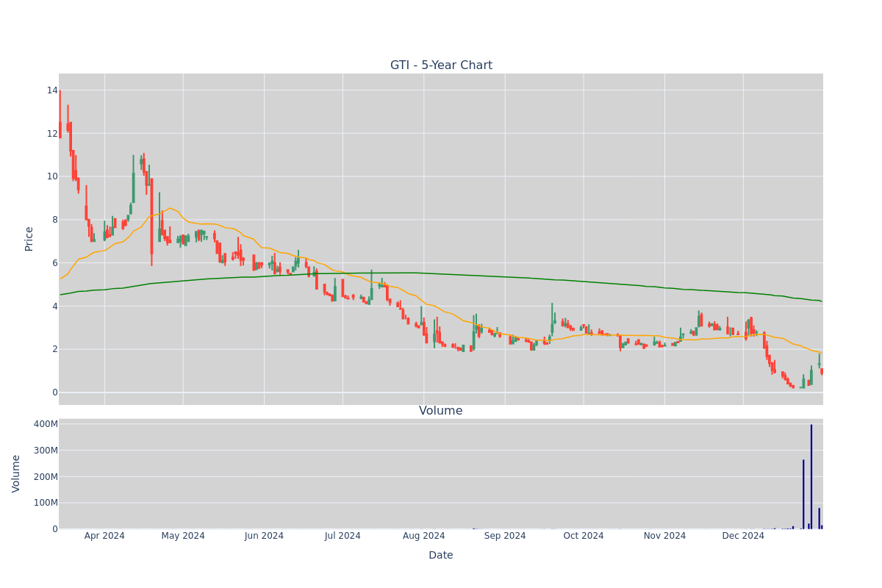Image resolution: width=882 pixels, height=588 pixels.
Task: Click the price axis value '12'
Action: 52,133
